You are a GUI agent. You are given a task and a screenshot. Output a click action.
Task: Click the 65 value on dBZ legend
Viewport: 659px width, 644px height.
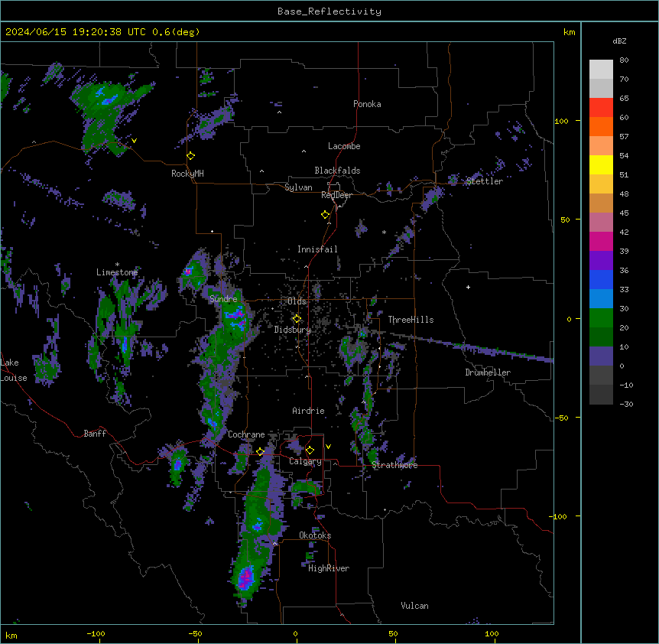coord(624,99)
